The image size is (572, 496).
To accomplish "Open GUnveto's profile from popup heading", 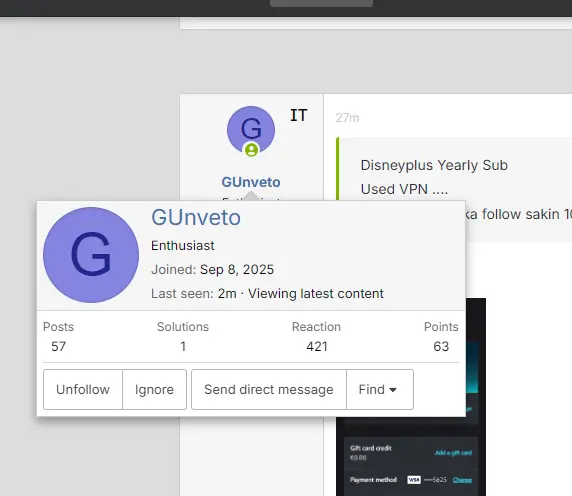I will (196, 218).
